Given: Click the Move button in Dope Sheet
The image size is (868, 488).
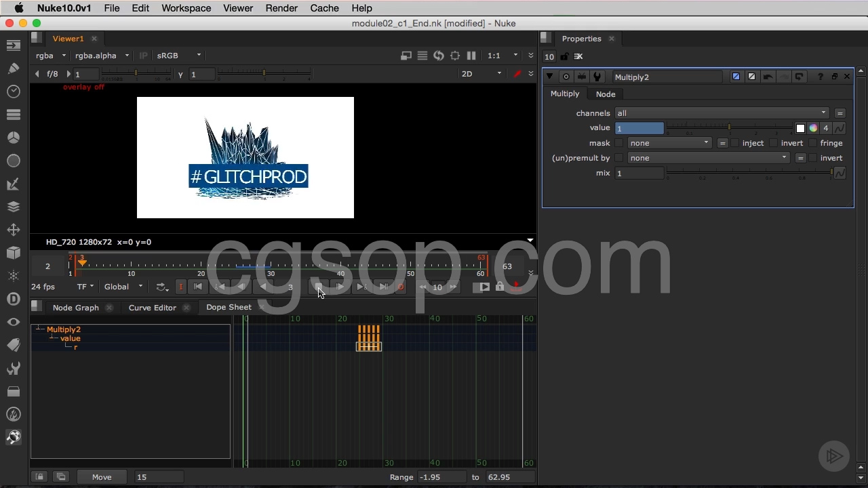Looking at the screenshot, I should pos(102,477).
